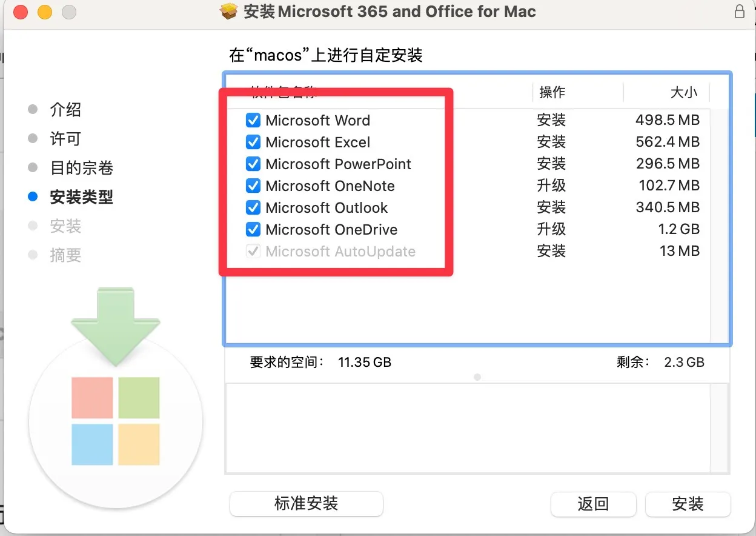Click the 1.2 GB size value

tap(678, 229)
